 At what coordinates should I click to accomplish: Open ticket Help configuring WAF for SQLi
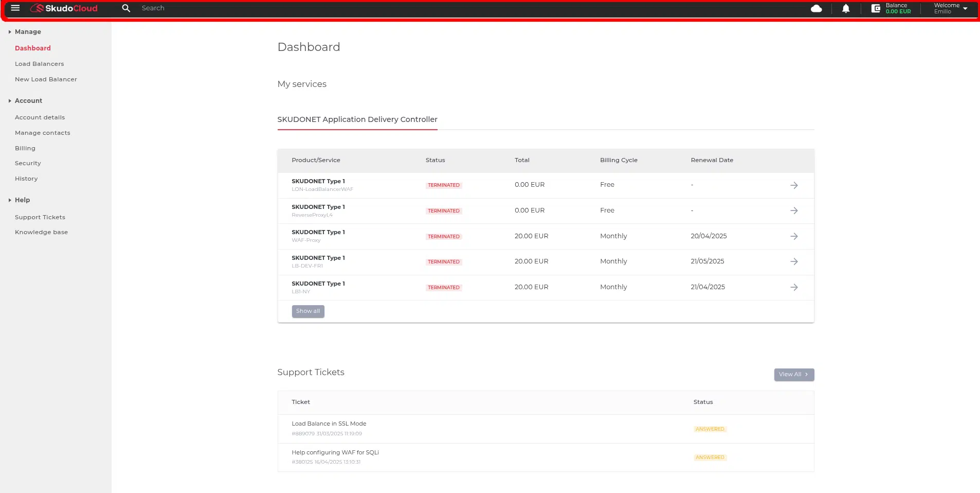click(x=335, y=453)
